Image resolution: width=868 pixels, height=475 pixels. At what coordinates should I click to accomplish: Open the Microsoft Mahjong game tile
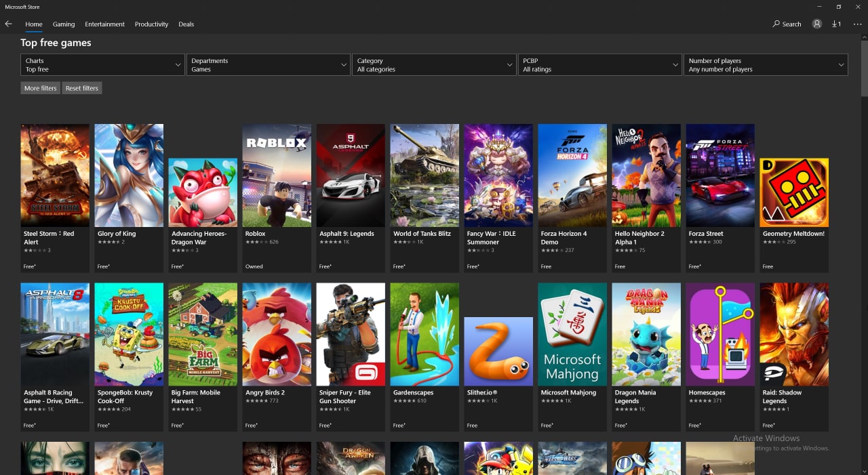coord(572,357)
